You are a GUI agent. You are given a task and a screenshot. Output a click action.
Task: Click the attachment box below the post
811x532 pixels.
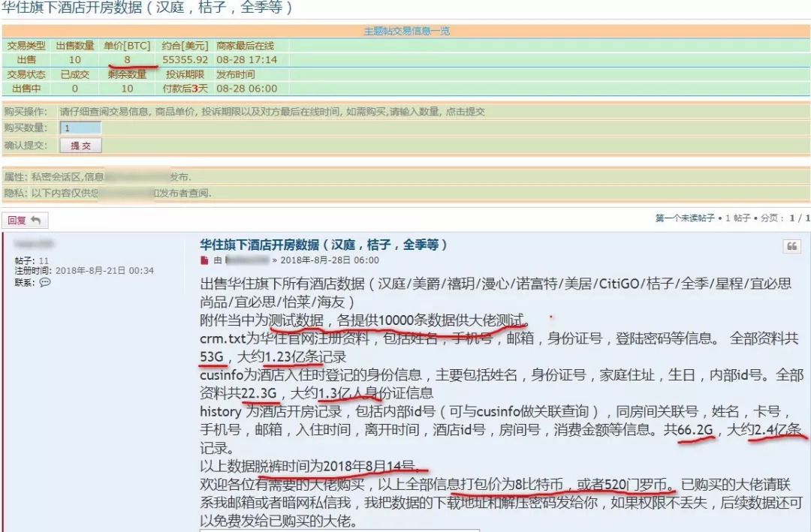click(300, 529)
